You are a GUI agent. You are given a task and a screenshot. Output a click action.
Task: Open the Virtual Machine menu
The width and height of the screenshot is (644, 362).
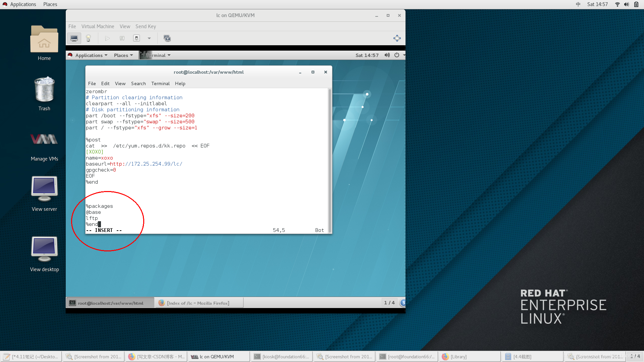click(98, 26)
